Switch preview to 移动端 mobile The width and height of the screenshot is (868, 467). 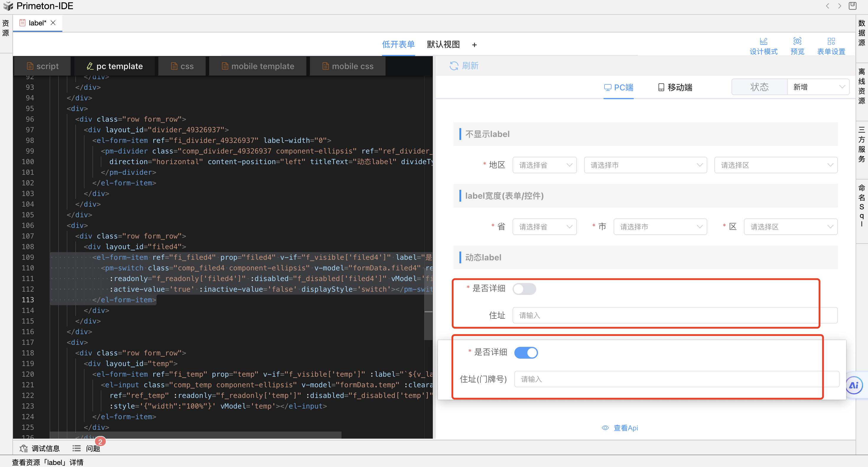click(x=675, y=88)
